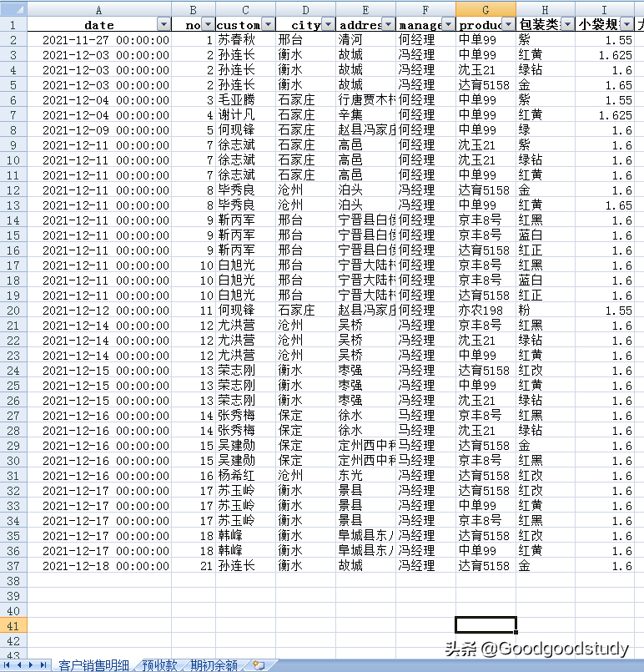This screenshot has width=644, height=672.
Task: Click customer cell 毛亚腾
Action: click(x=246, y=100)
